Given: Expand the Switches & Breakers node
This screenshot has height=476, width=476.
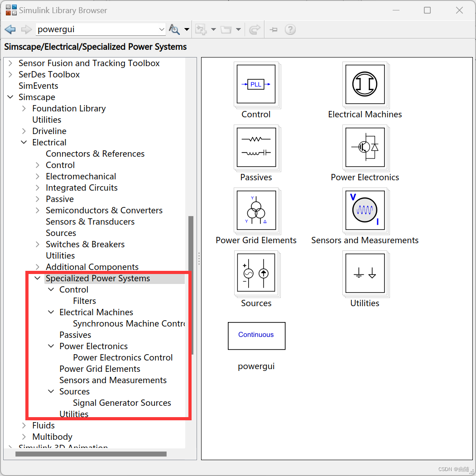Looking at the screenshot, I should tap(38, 245).
